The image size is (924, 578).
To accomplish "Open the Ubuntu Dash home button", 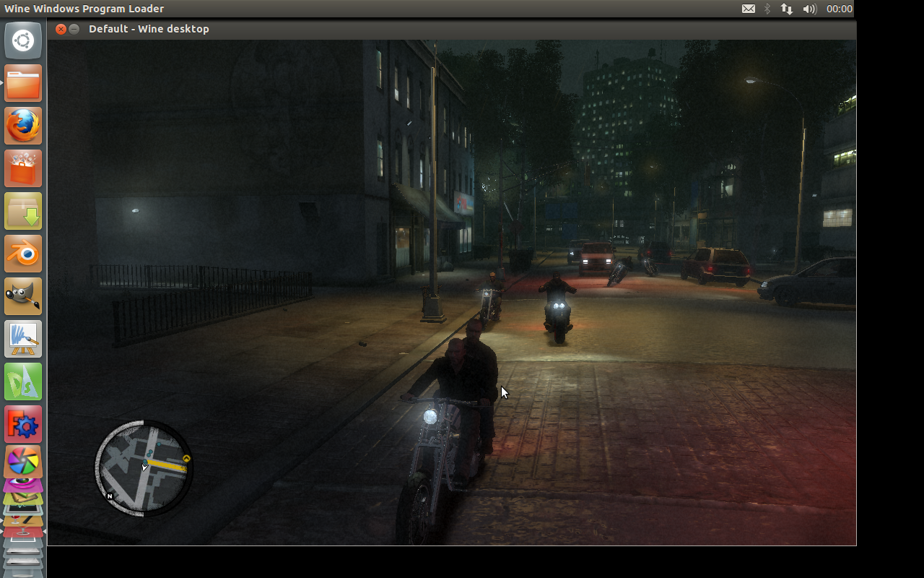I will (23, 40).
